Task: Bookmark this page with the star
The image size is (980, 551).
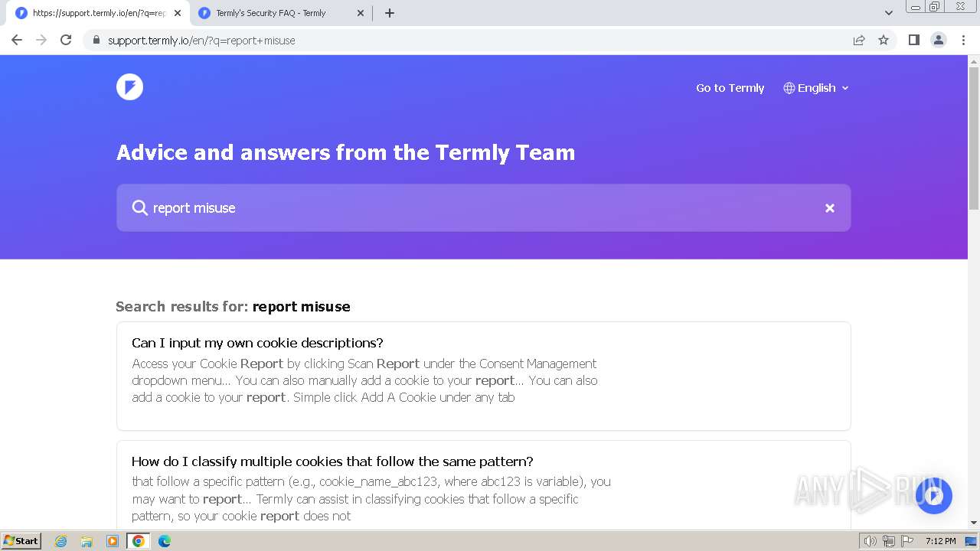Action: 884,41
